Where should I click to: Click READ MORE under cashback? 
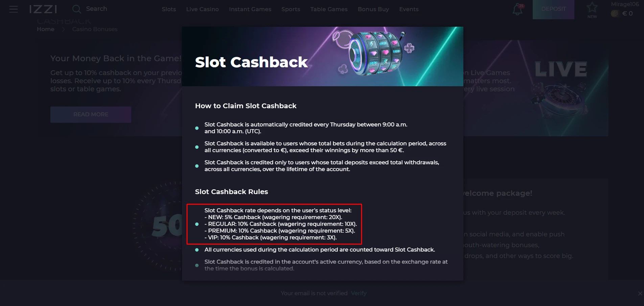pyautogui.click(x=91, y=115)
